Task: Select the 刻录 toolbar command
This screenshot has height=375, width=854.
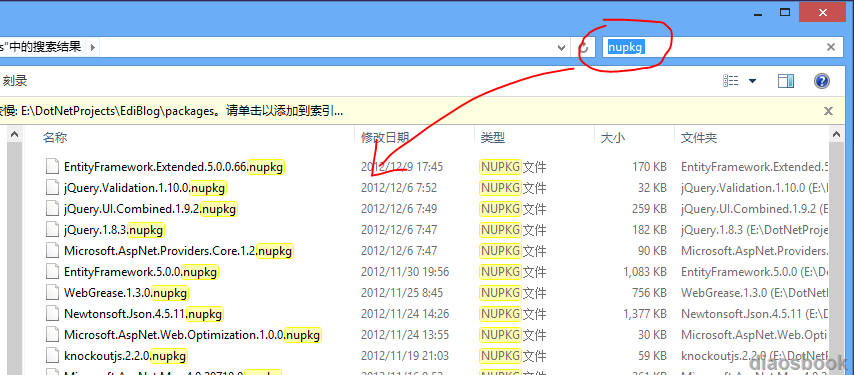Action: 15,81
